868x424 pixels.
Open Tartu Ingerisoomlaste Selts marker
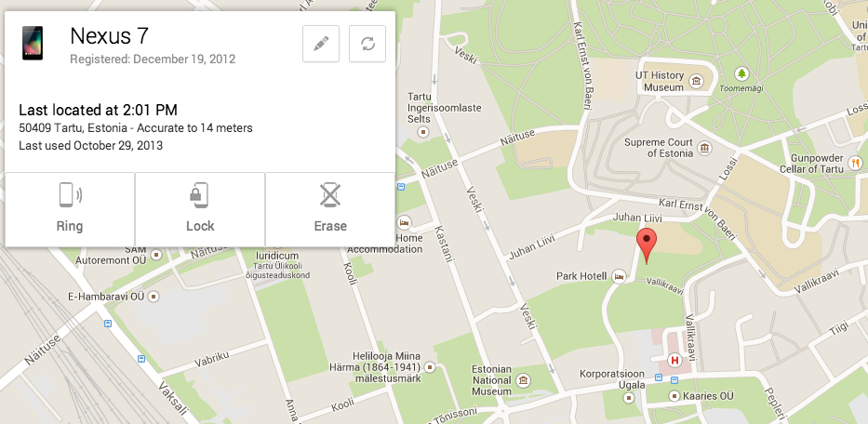(423, 132)
